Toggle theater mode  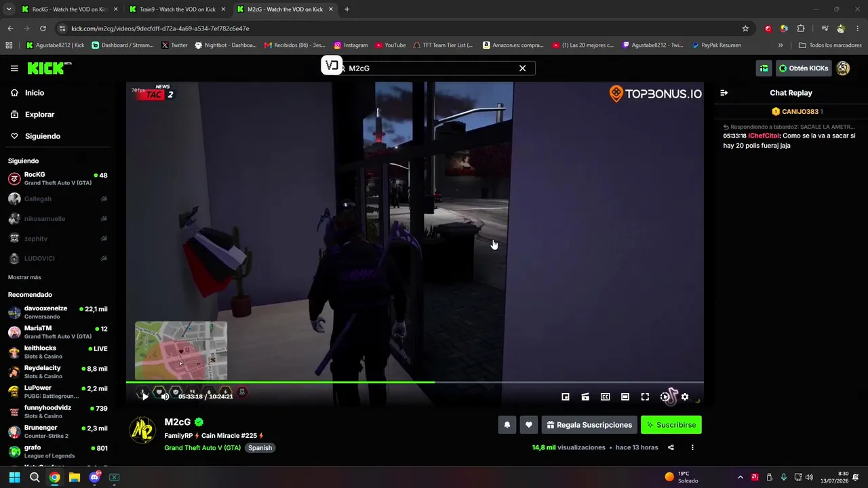625,397
